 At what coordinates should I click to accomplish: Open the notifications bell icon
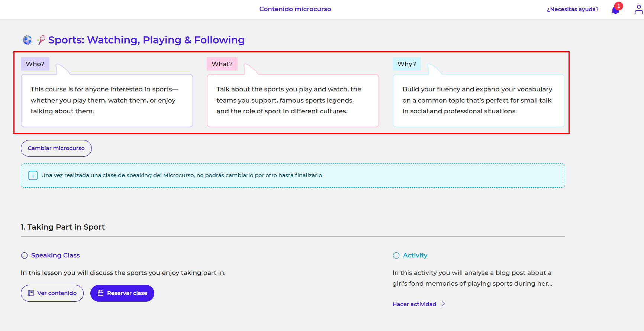pyautogui.click(x=615, y=10)
